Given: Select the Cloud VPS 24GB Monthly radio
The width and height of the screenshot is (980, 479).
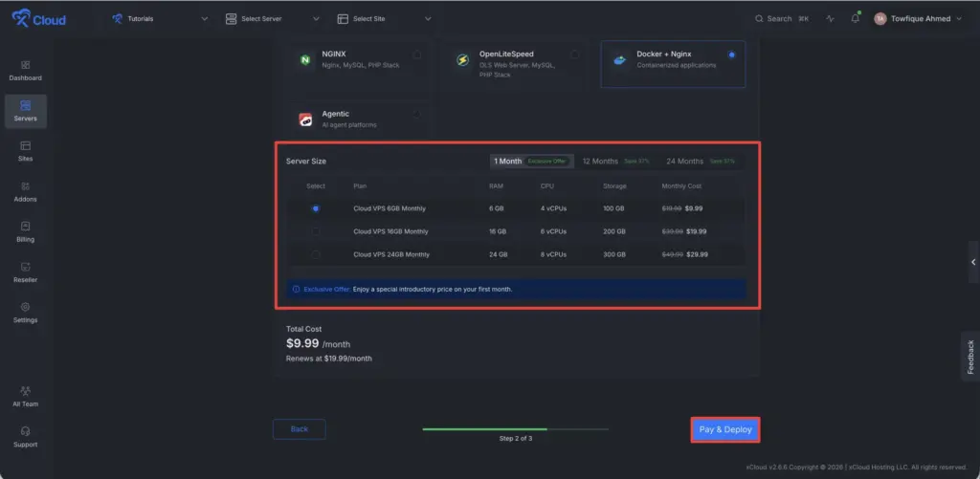Looking at the screenshot, I should [x=316, y=255].
